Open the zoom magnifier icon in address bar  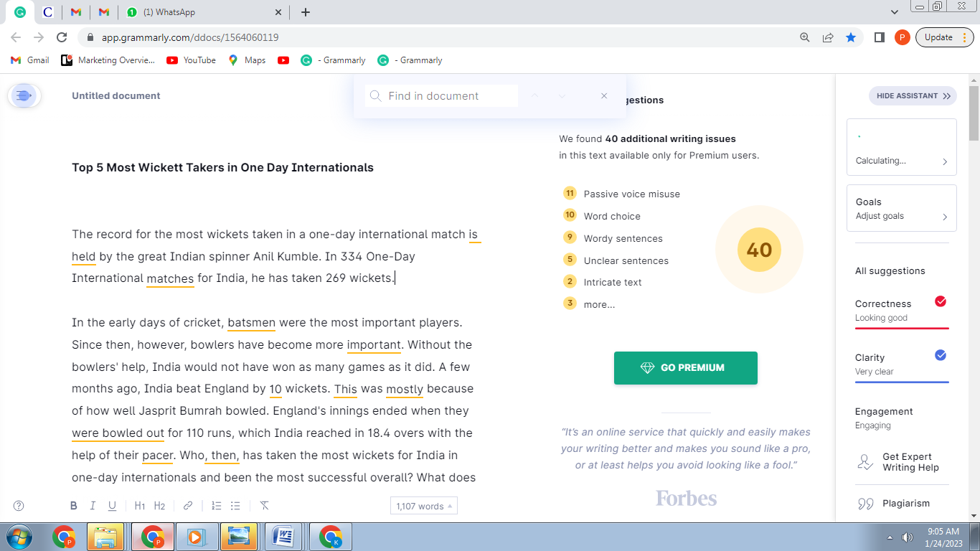click(x=805, y=37)
